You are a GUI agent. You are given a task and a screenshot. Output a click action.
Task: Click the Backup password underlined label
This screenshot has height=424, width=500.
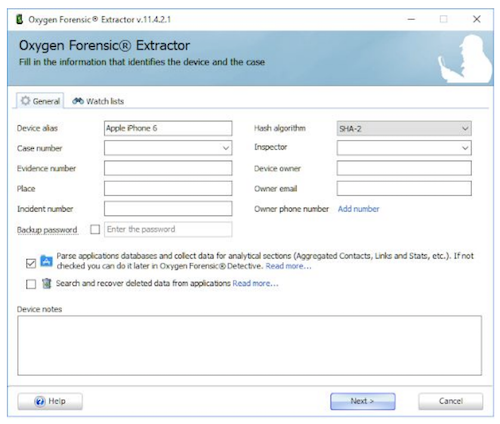click(x=47, y=230)
